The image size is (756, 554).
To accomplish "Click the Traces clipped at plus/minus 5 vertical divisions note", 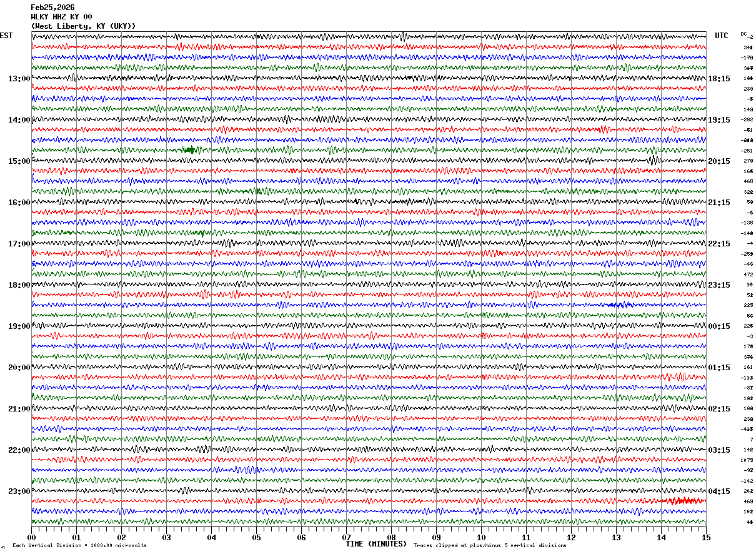I will coord(490,545).
